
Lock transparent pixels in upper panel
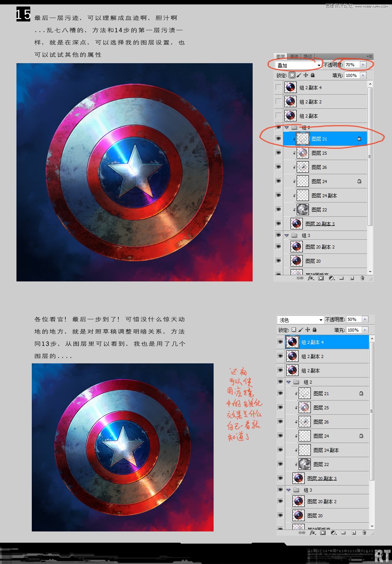(x=292, y=75)
